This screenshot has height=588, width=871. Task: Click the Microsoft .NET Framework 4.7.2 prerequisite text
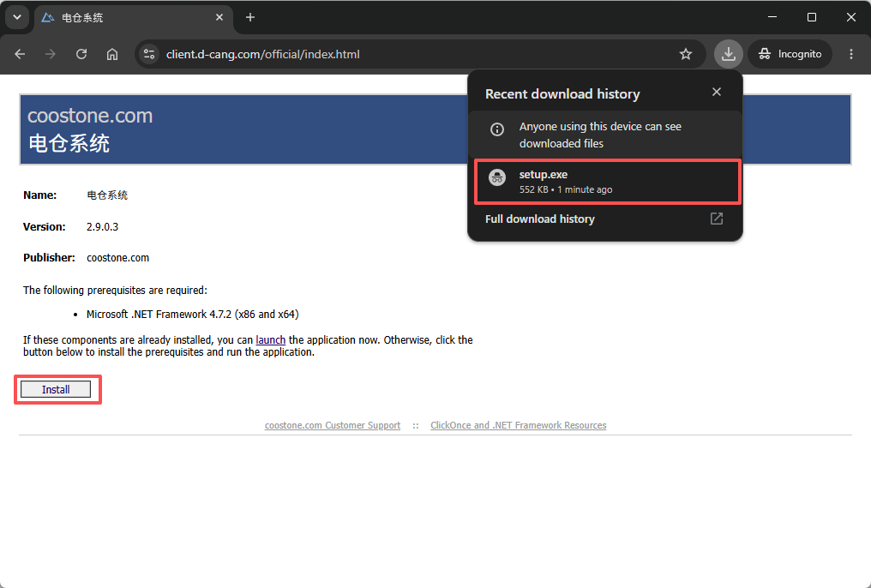[193, 315]
